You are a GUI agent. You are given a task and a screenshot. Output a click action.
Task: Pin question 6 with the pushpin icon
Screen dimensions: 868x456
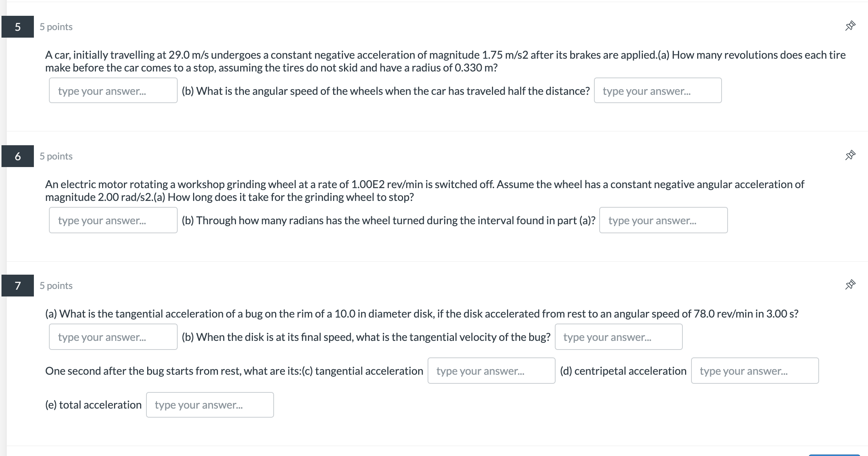(x=850, y=155)
